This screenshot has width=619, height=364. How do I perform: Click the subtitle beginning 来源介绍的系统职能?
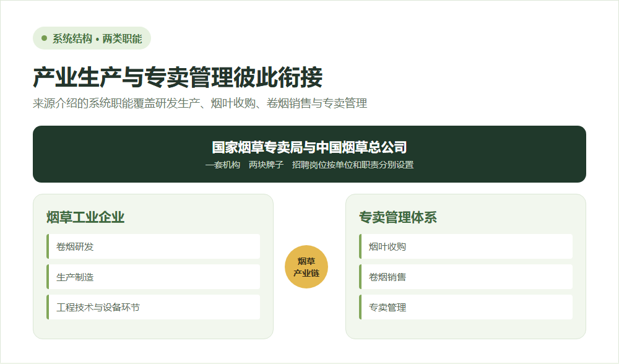click(200, 103)
